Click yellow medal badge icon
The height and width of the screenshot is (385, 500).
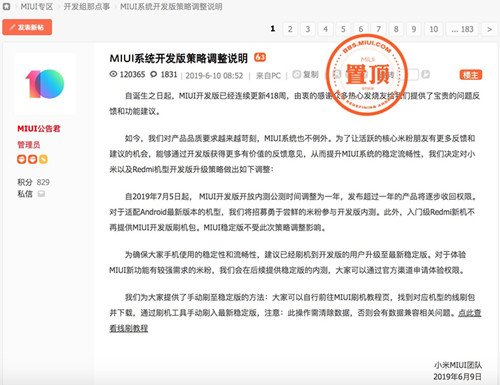pos(43,159)
